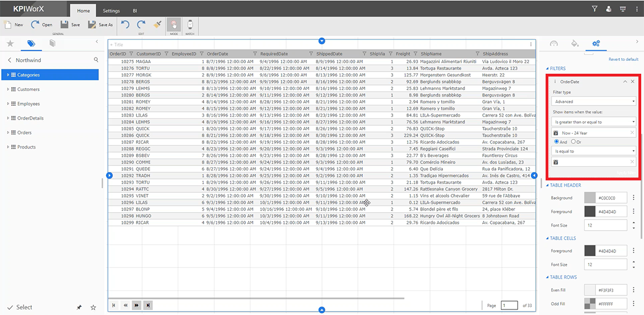Screen dimensions: 644x315
Task: Open the ShipName column filter
Action: tap(477, 54)
